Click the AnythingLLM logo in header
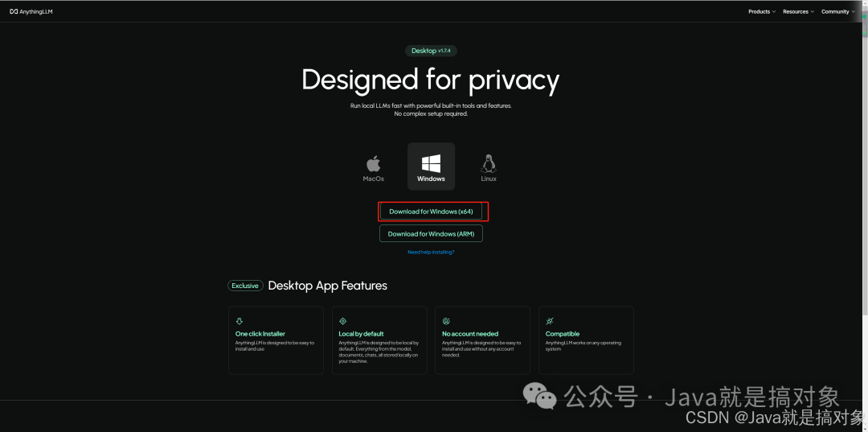868x432 pixels. [x=31, y=11]
